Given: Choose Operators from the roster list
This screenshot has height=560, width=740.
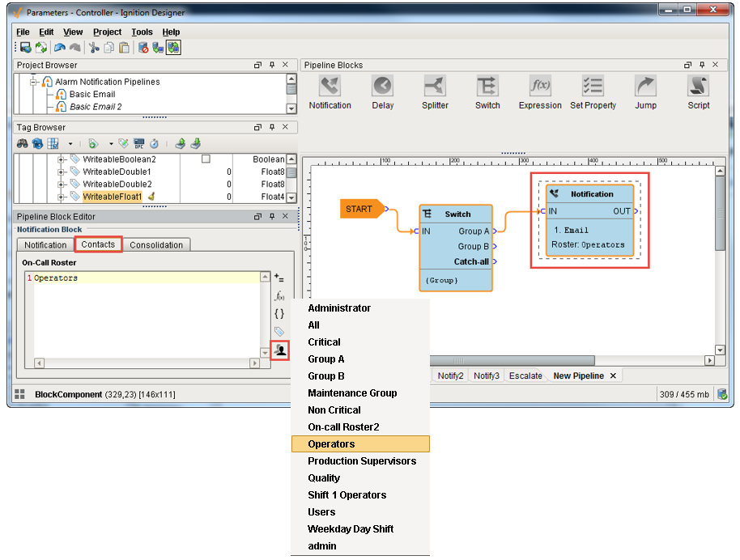Looking at the screenshot, I should click(x=360, y=444).
